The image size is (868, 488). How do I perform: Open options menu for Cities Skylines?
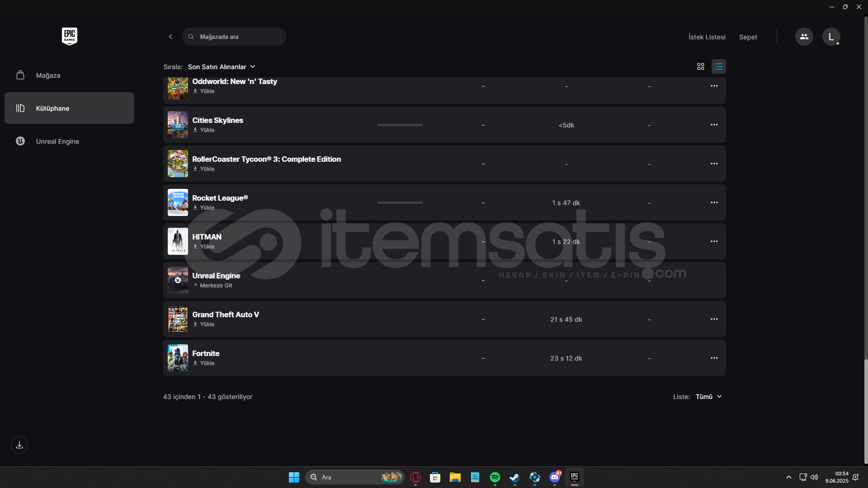714,125
